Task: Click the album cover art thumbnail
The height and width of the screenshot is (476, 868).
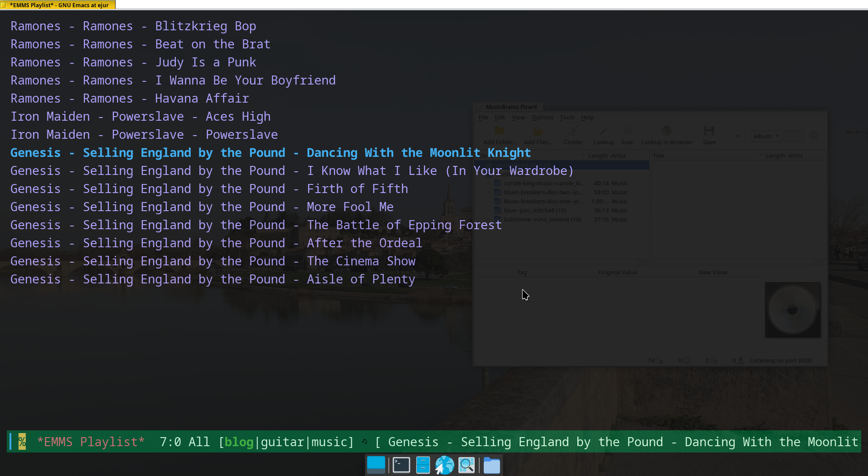Action: [793, 310]
